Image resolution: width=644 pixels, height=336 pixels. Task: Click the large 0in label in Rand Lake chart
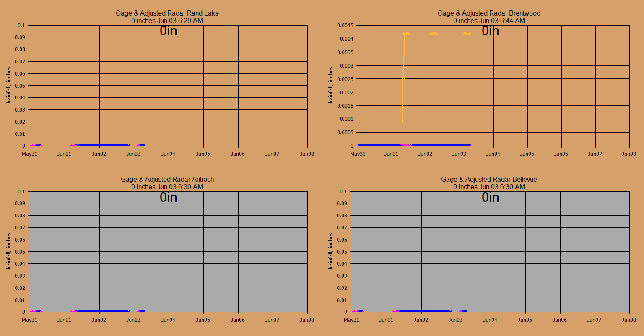click(x=169, y=31)
